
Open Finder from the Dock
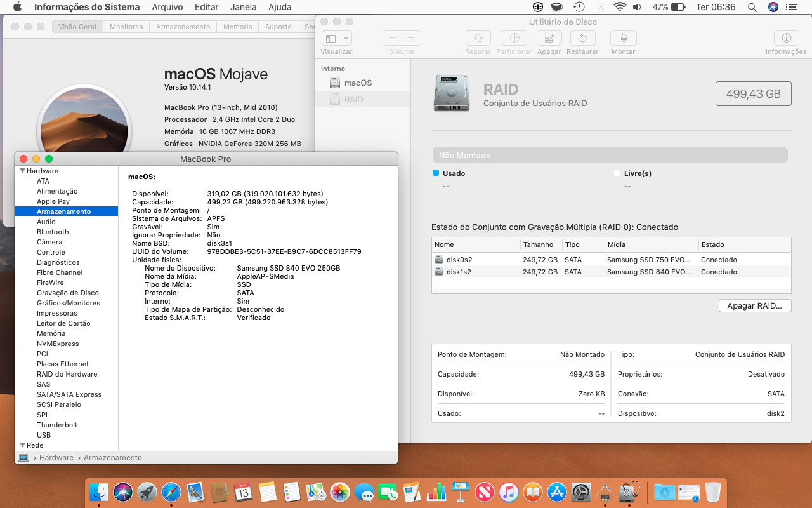point(99,491)
